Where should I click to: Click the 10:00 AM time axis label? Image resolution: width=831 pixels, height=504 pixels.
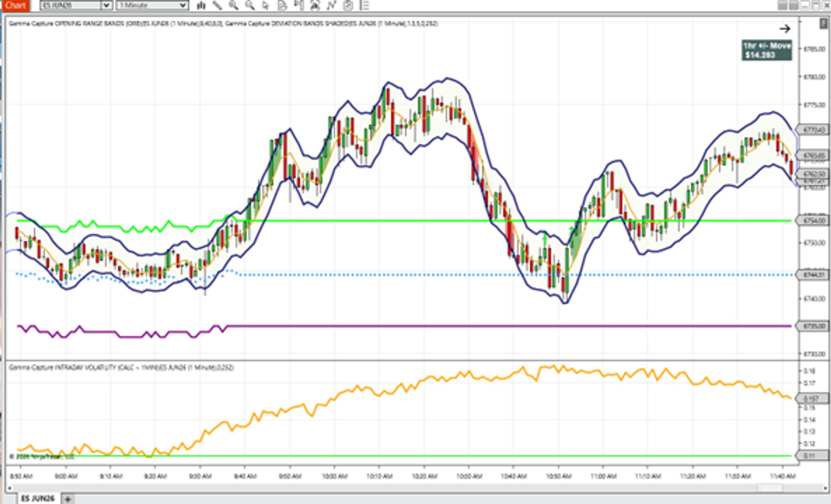pyautogui.click(x=335, y=476)
